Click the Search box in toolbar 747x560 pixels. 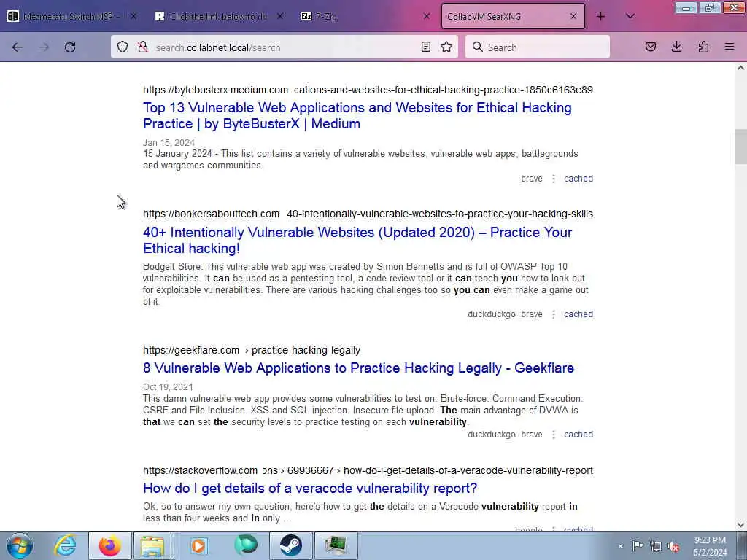(x=538, y=47)
